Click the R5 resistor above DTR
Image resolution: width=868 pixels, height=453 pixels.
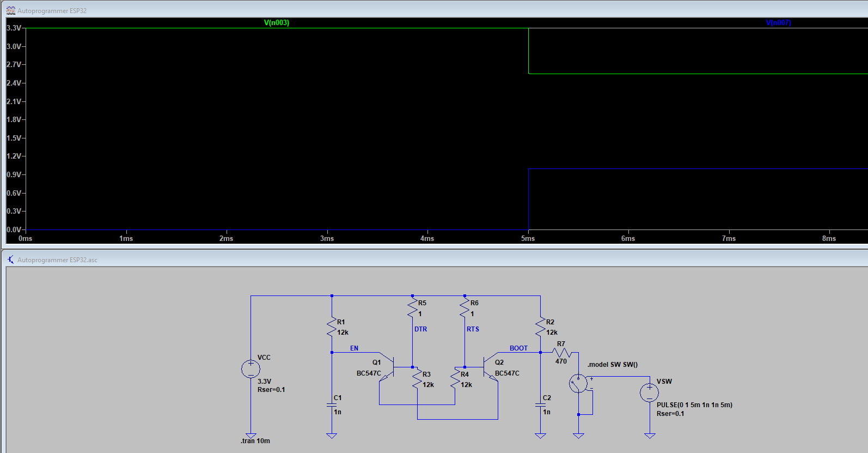412,309
